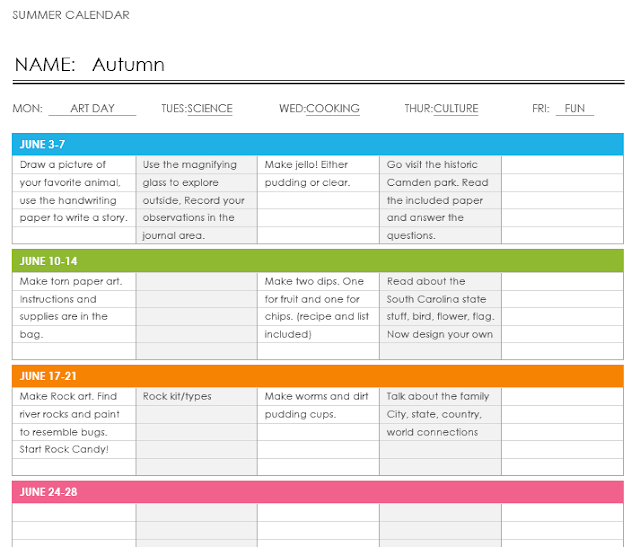Viewport: 640px width, 547px height.
Task: Click the CULTURE field next to THUR
Action: (456, 108)
